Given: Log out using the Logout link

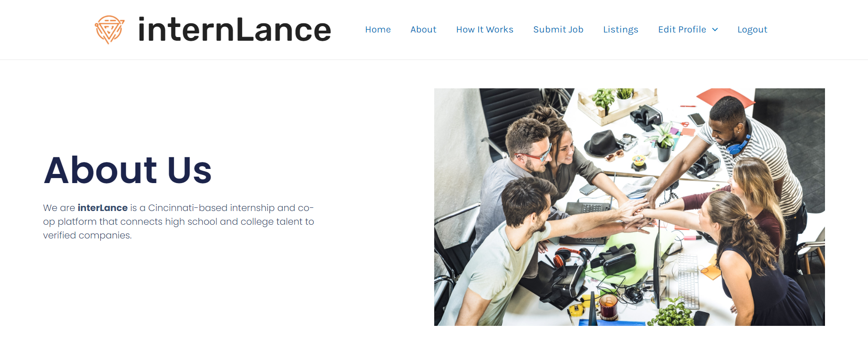Looking at the screenshot, I should pyautogui.click(x=752, y=30).
